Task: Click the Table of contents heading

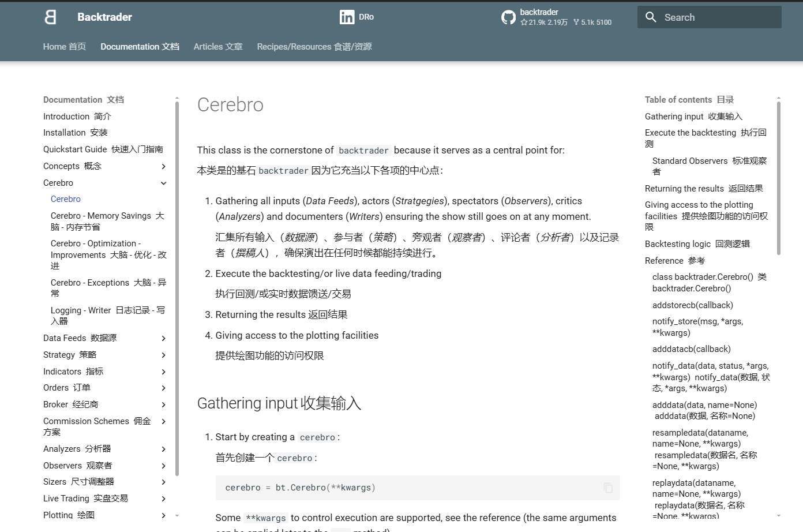Action: point(689,100)
